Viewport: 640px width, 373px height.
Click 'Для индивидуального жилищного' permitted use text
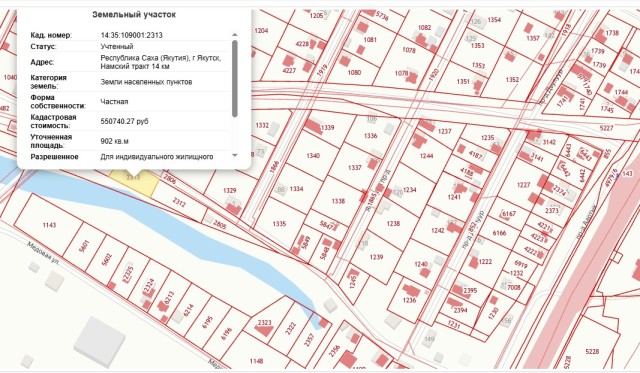pyautogui.click(x=157, y=157)
